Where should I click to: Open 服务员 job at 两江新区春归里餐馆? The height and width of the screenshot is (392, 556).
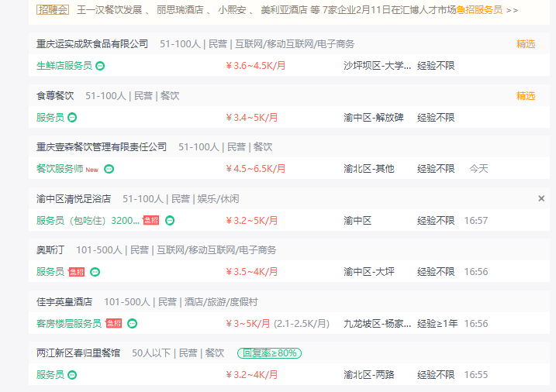(50, 375)
